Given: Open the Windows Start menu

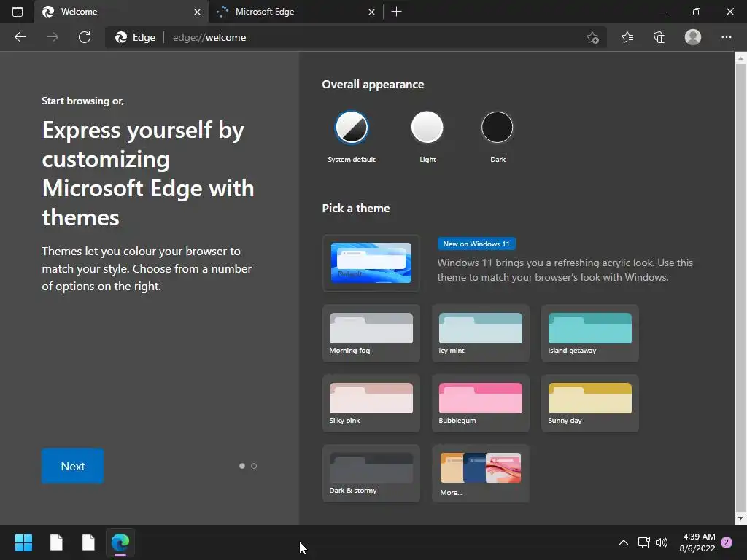Looking at the screenshot, I should 23,542.
